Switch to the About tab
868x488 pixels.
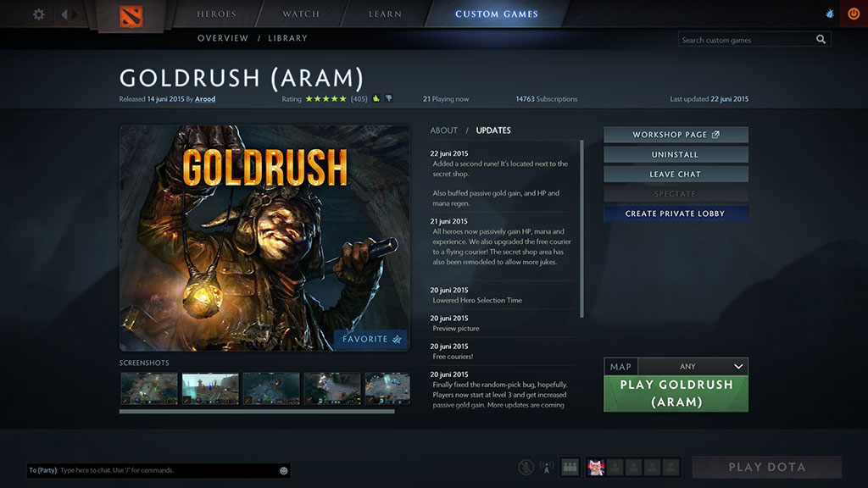pyautogui.click(x=443, y=130)
